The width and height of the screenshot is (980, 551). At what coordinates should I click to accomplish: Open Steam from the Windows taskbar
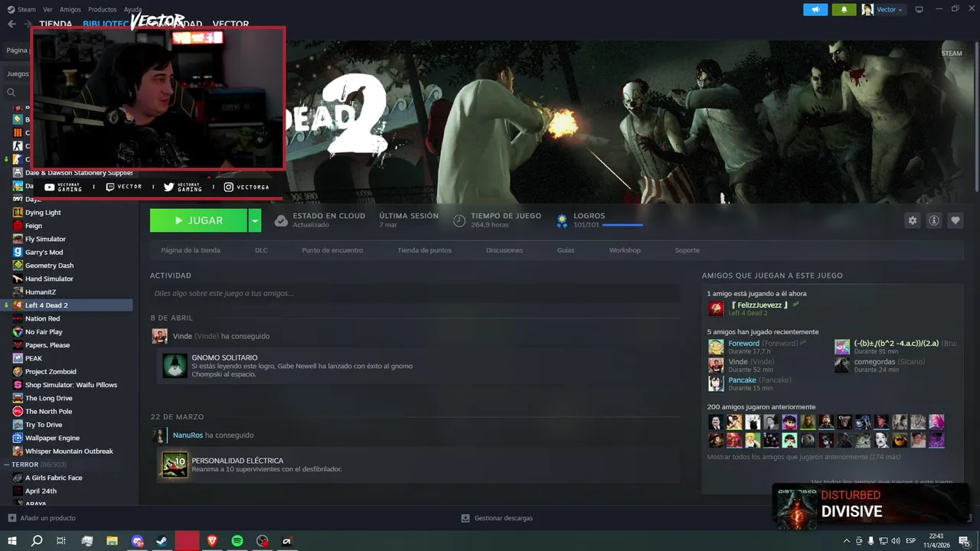coord(162,541)
